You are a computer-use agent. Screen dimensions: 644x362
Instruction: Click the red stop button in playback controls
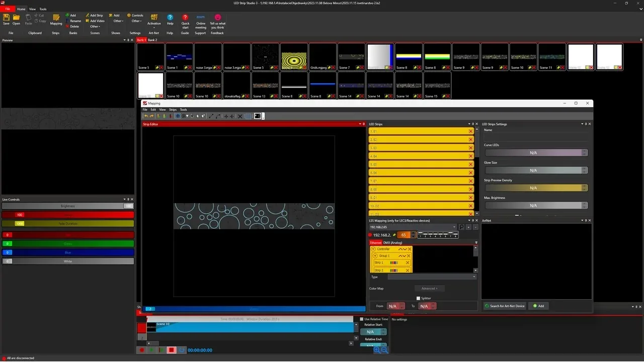point(171,350)
